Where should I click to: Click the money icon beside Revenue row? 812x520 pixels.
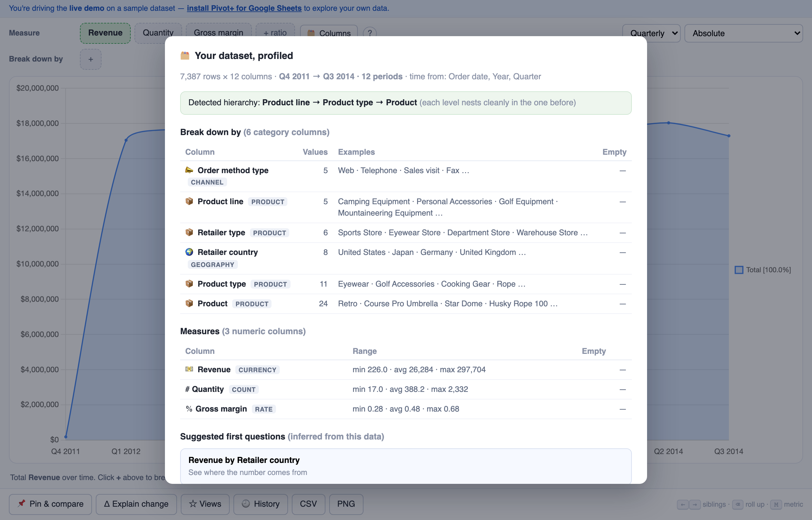click(x=189, y=369)
